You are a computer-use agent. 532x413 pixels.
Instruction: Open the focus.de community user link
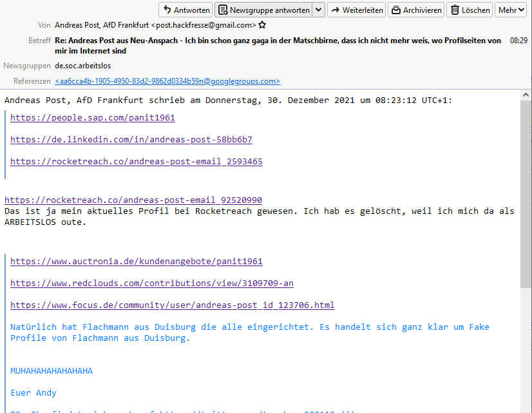coord(173,305)
